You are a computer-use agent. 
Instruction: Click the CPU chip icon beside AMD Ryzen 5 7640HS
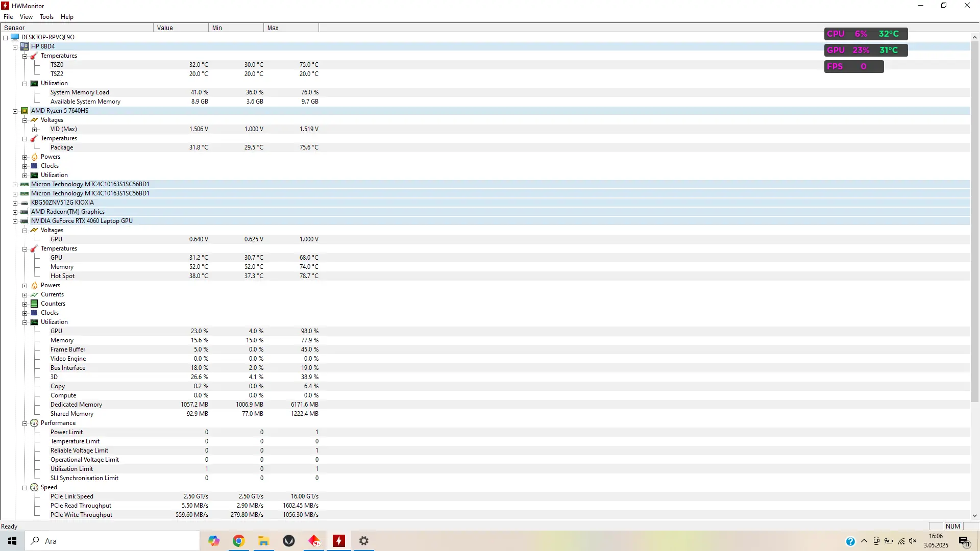click(24, 111)
